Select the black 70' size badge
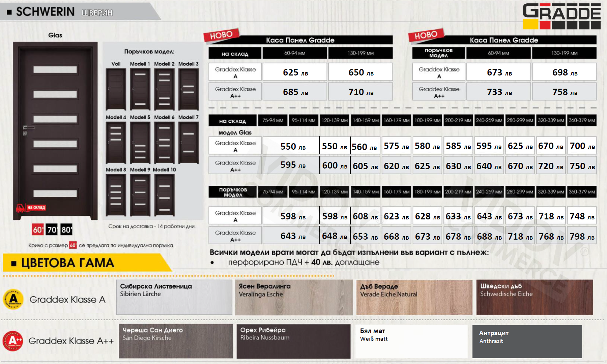The height and width of the screenshot is (364, 607). (52, 230)
